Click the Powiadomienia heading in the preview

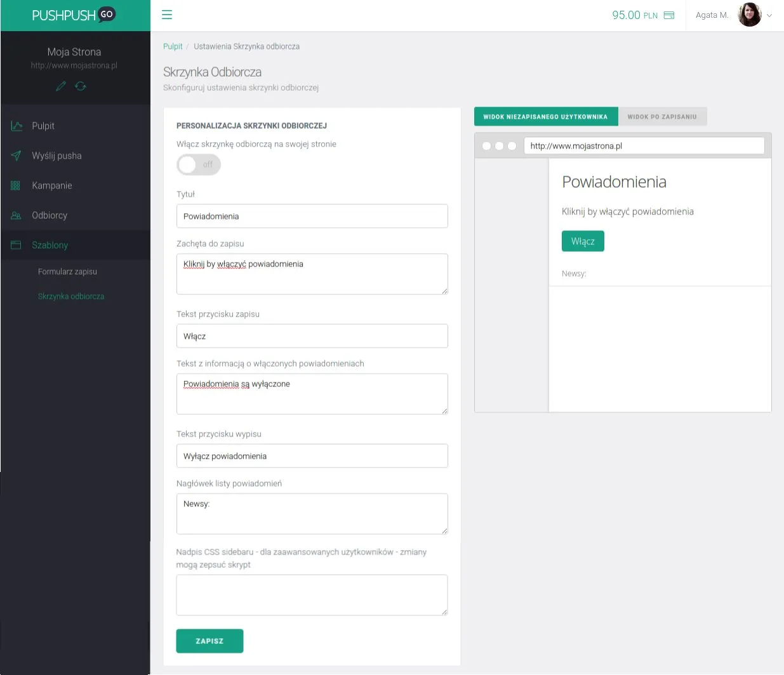(x=615, y=182)
